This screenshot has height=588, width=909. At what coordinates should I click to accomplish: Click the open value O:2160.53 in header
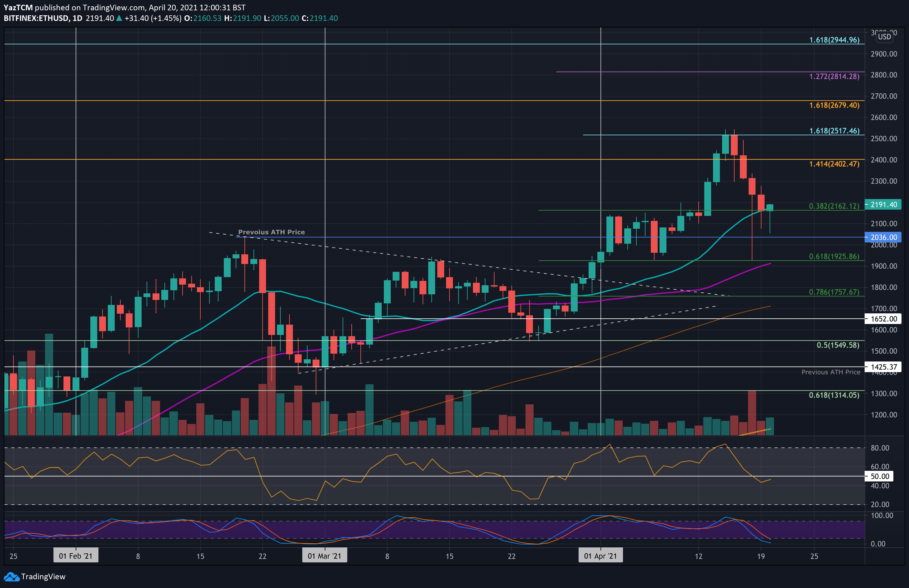coord(203,18)
